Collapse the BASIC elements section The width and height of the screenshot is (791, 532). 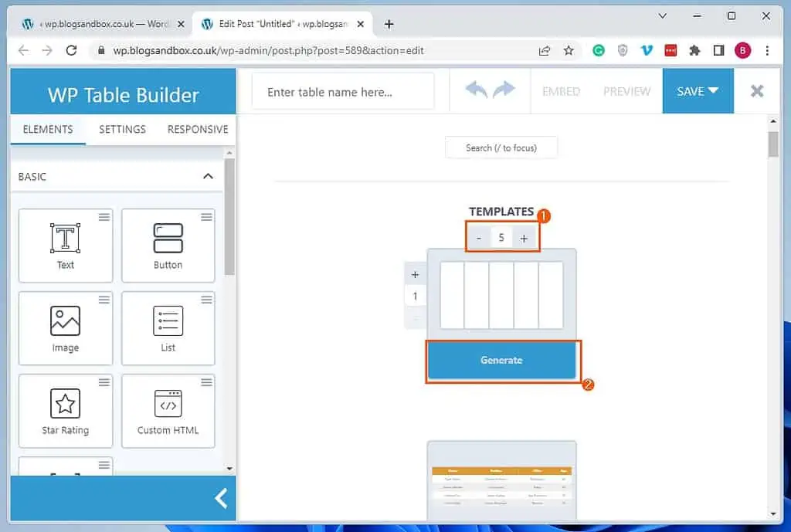coord(208,176)
